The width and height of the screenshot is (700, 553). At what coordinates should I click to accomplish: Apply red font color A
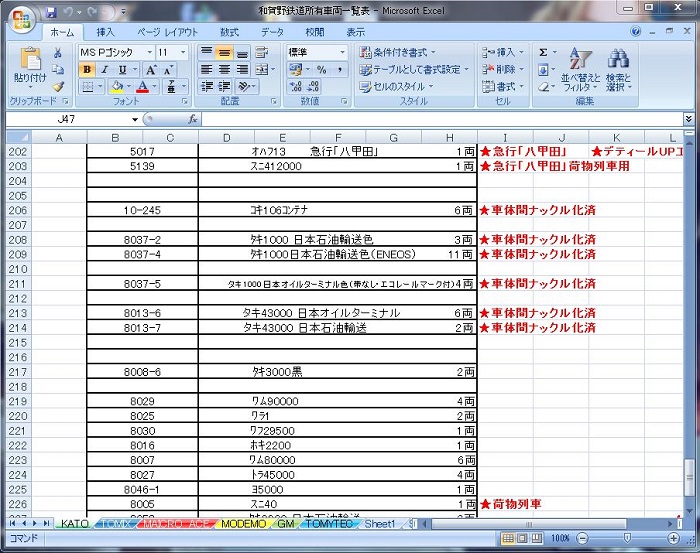(142, 87)
